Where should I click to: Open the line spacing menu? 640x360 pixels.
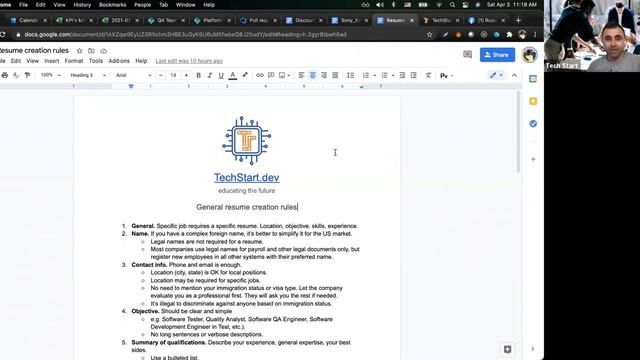coord(350,75)
